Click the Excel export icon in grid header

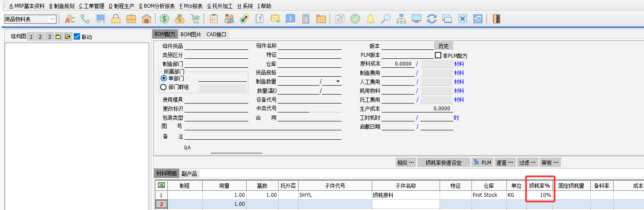pyautogui.click(x=161, y=185)
